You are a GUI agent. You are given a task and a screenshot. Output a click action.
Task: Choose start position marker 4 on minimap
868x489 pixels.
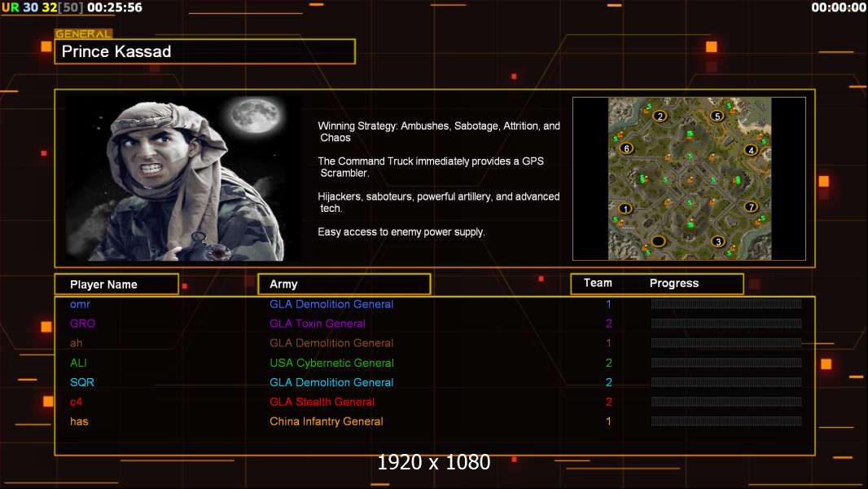coord(751,150)
